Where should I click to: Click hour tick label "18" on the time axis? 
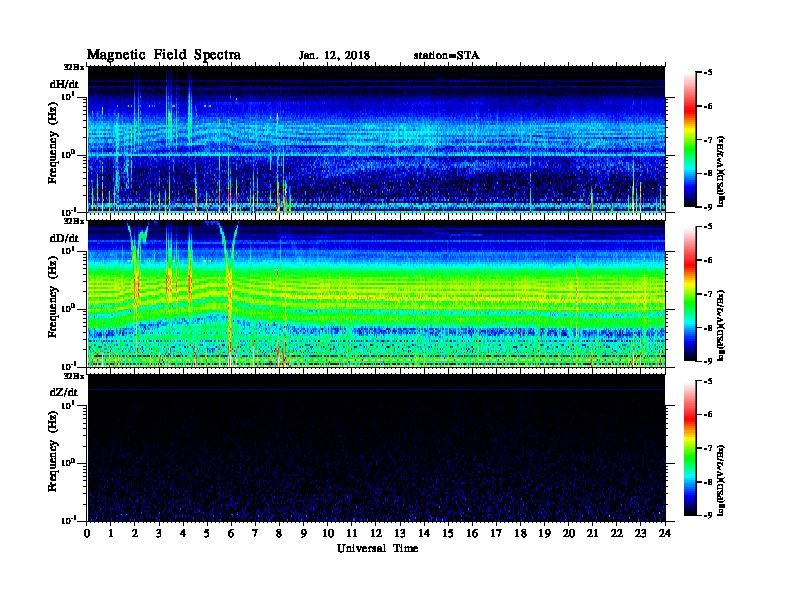[521, 533]
